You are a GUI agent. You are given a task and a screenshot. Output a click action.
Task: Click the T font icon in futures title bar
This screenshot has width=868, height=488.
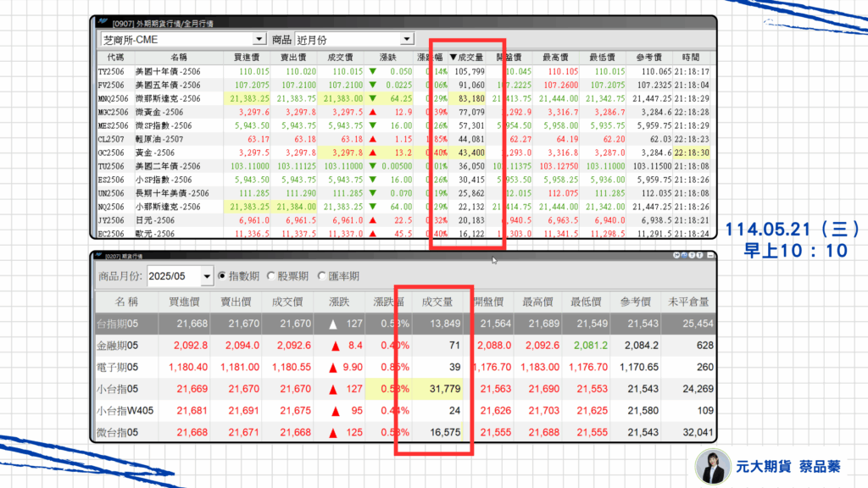point(699,255)
